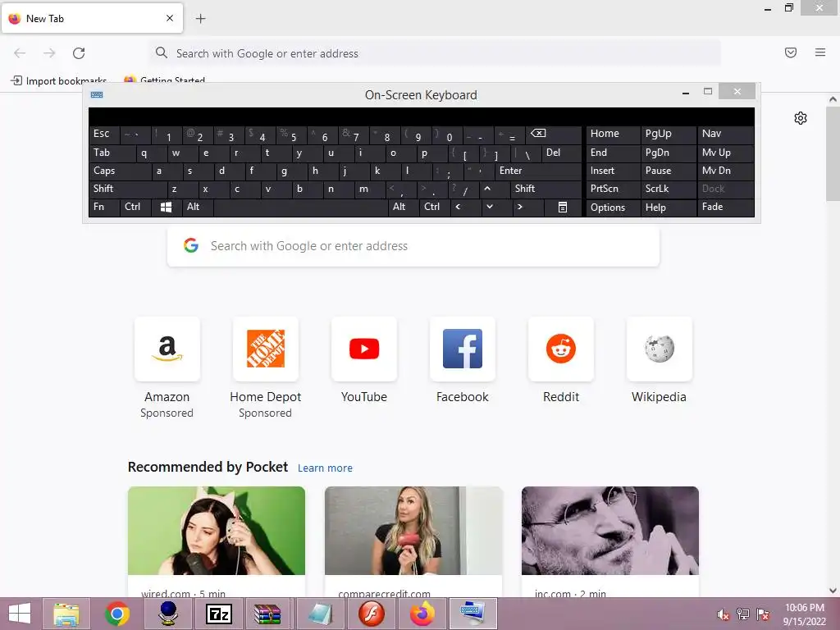Open the Firefox hamburger application menu
Screen dimensions: 840x630
pos(820,52)
